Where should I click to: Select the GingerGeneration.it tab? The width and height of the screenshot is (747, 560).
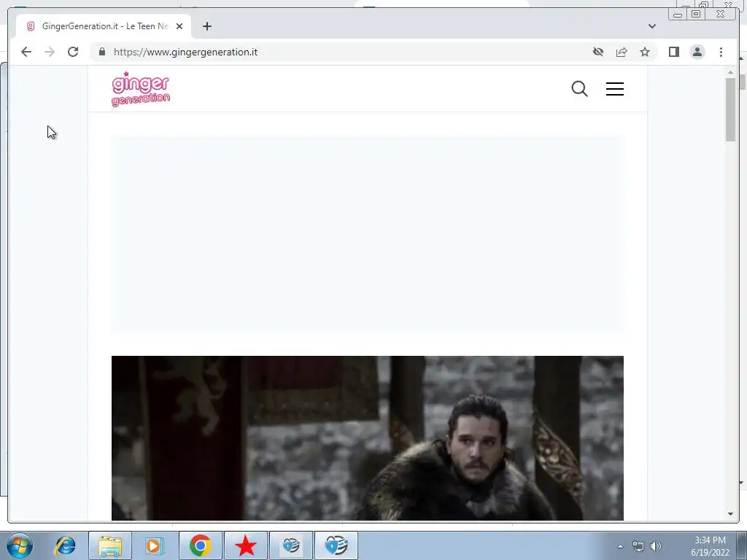104,26
